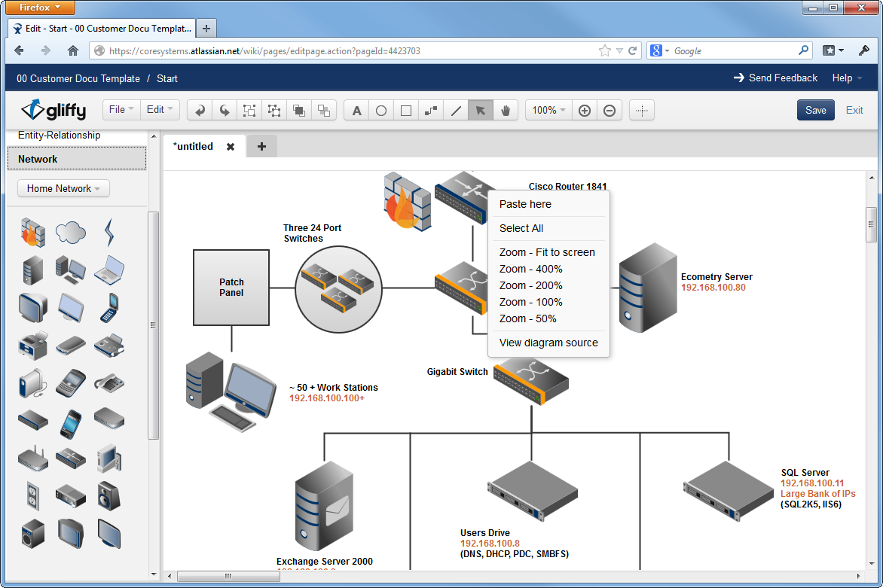
Task: Click the group shapes toolbar icon
Action: [x=249, y=110]
